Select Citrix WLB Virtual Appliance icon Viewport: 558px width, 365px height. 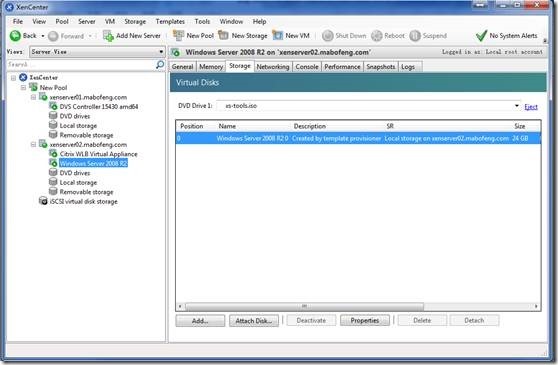click(53, 154)
